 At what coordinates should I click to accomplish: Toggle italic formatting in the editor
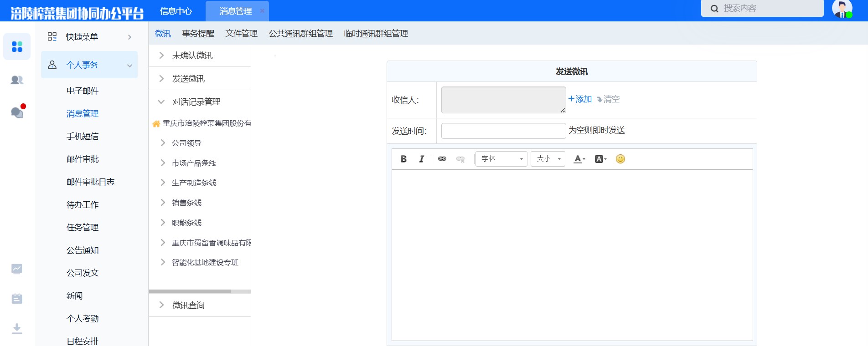[422, 159]
